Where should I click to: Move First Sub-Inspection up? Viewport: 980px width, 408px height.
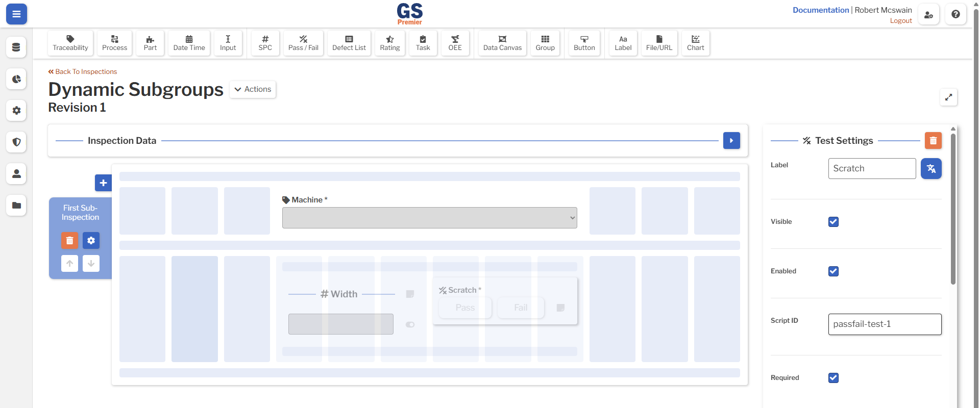pyautogui.click(x=70, y=263)
